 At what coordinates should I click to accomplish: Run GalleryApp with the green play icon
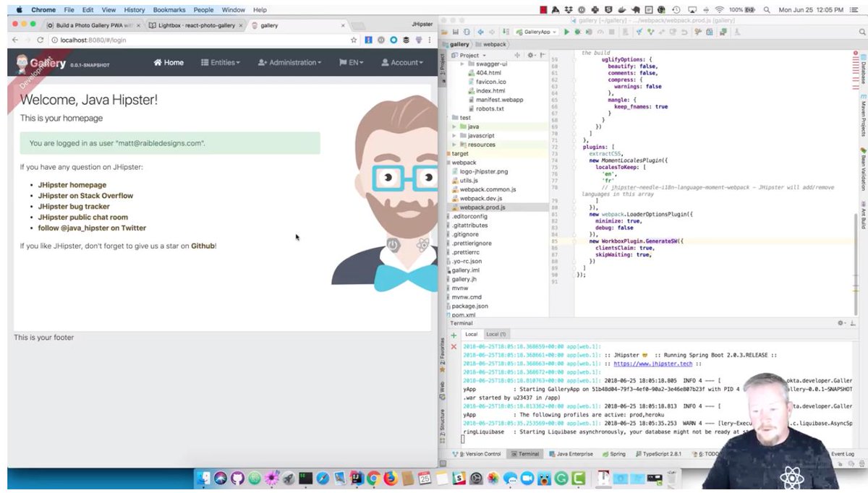tap(567, 33)
